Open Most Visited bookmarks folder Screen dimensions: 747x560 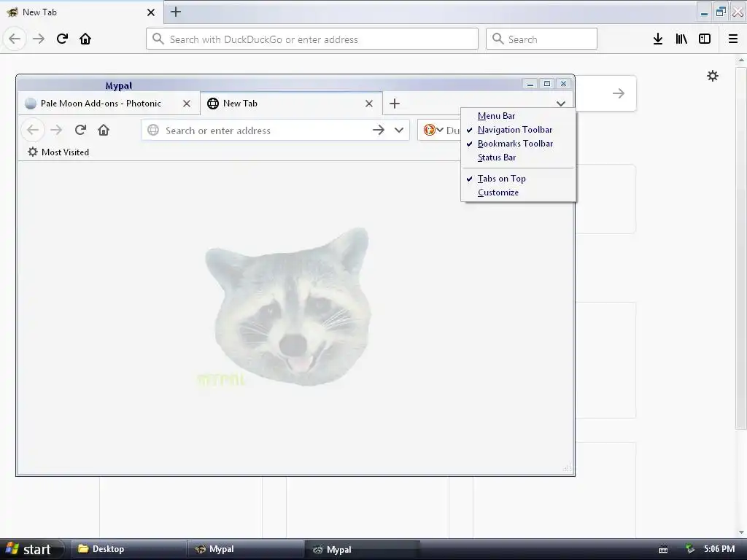pos(58,152)
